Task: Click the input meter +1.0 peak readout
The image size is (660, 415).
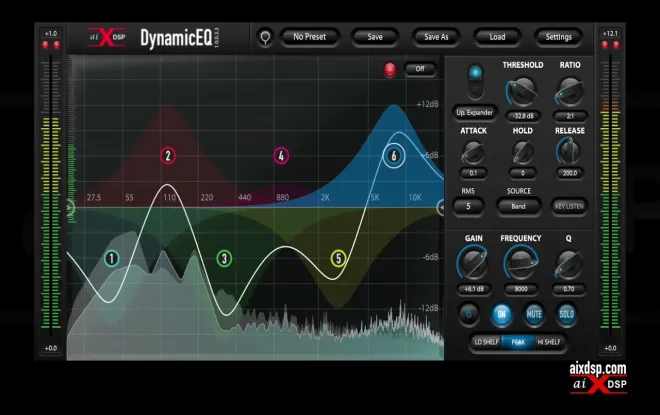Action: [51, 33]
